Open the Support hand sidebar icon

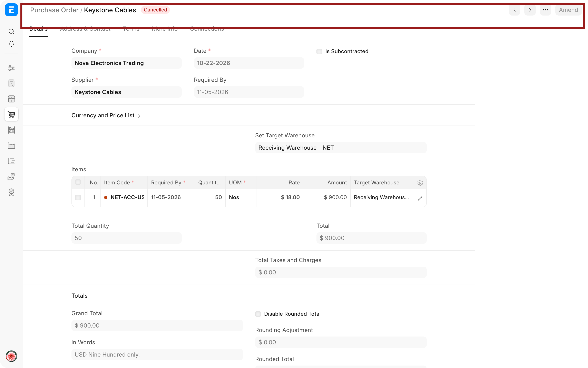click(11, 176)
